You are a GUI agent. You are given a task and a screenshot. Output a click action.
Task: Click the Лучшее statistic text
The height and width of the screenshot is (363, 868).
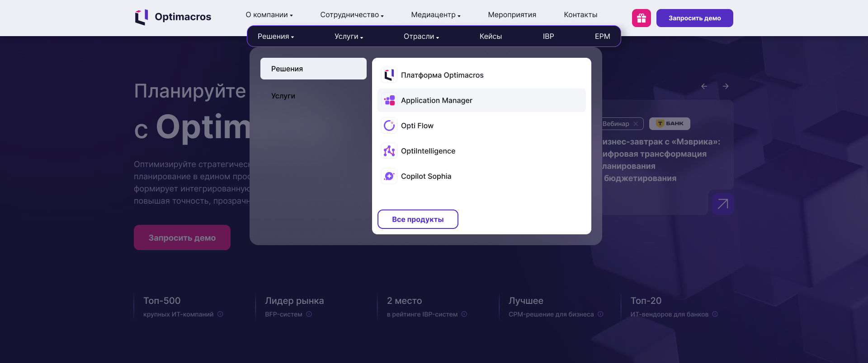point(526,301)
